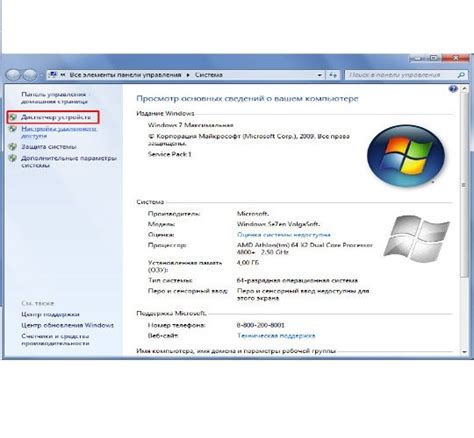Go forward with the forward arrow button
The image size is (474, 438).
tap(30, 75)
